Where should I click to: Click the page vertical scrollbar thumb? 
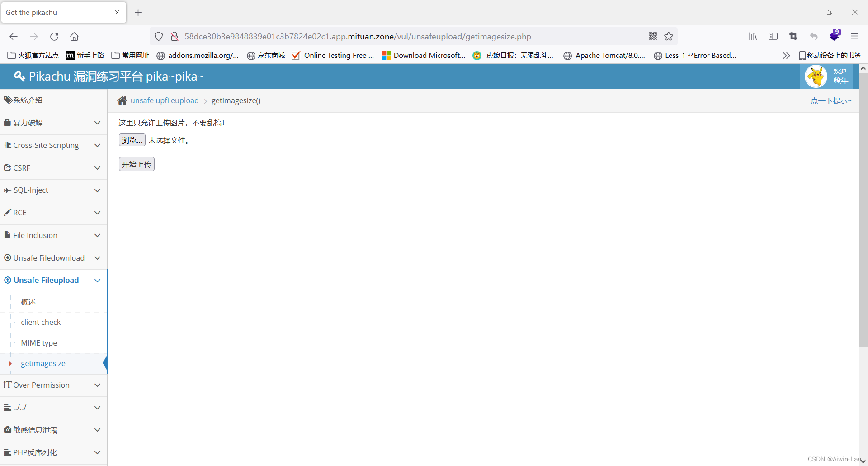pyautogui.click(x=863, y=210)
